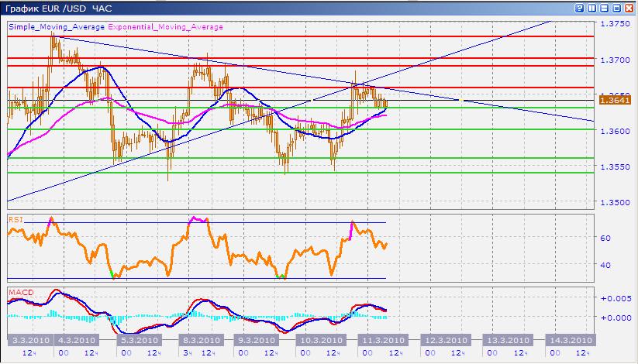
Task: Pause the chart with the pause icon
Action: tap(591, 8)
